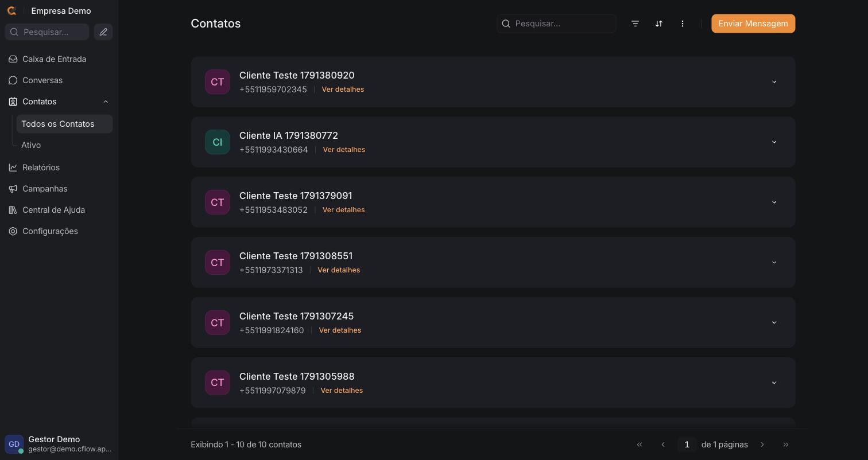Click the sort arrows icon
868x460 pixels.
pos(659,24)
